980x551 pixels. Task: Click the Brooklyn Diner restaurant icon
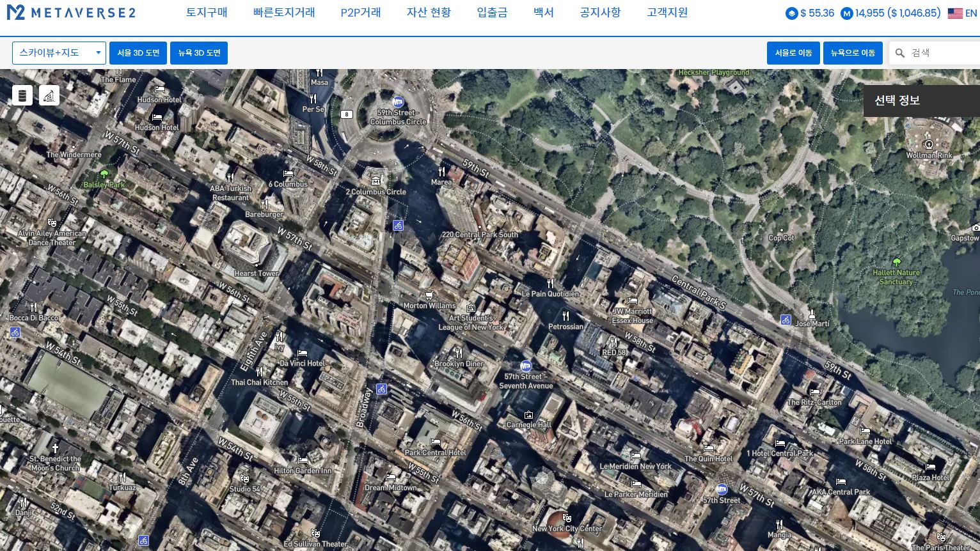[459, 353]
